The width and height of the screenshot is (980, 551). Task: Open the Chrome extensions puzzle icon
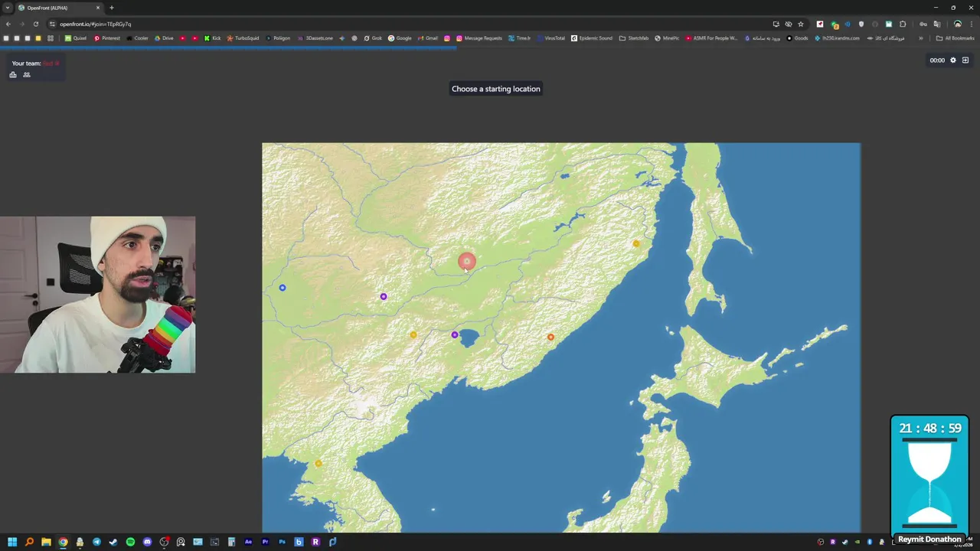point(903,24)
